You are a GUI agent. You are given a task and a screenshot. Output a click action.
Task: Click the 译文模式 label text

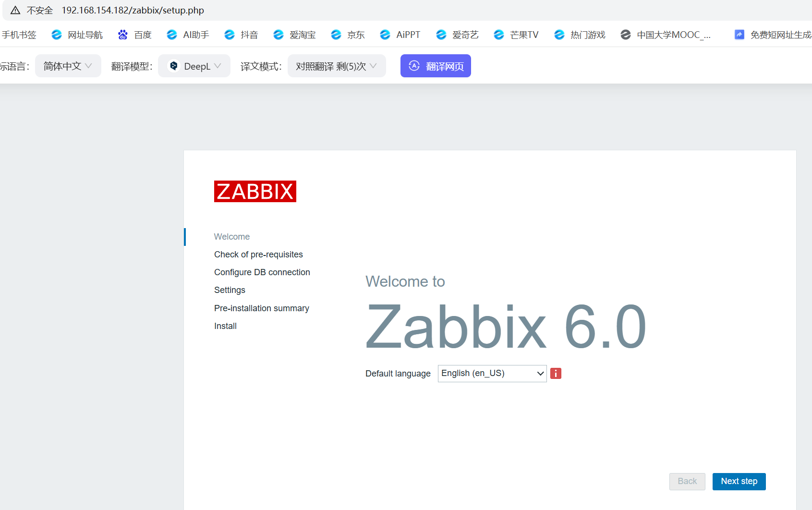click(x=261, y=66)
